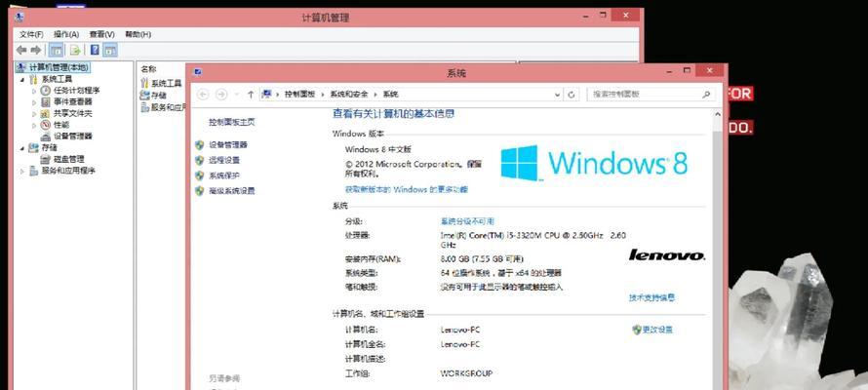The image size is (868, 390).
Task: Click the scrollbar up arrow in 系统 window
Action: pyautogui.click(x=718, y=114)
